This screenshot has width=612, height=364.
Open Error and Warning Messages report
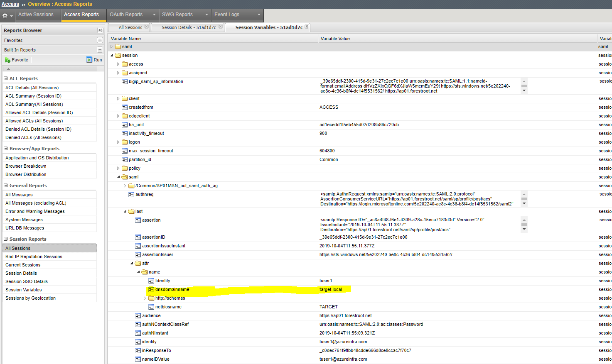pos(35,211)
